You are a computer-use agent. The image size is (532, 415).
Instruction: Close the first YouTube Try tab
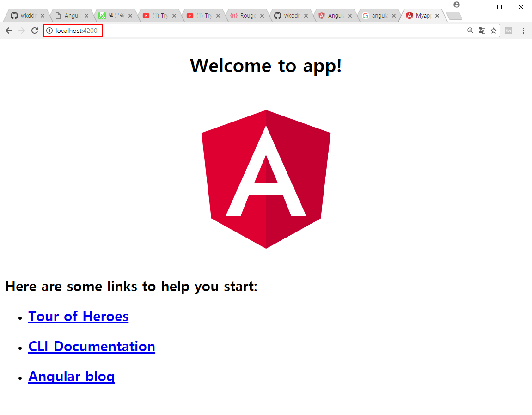(174, 16)
